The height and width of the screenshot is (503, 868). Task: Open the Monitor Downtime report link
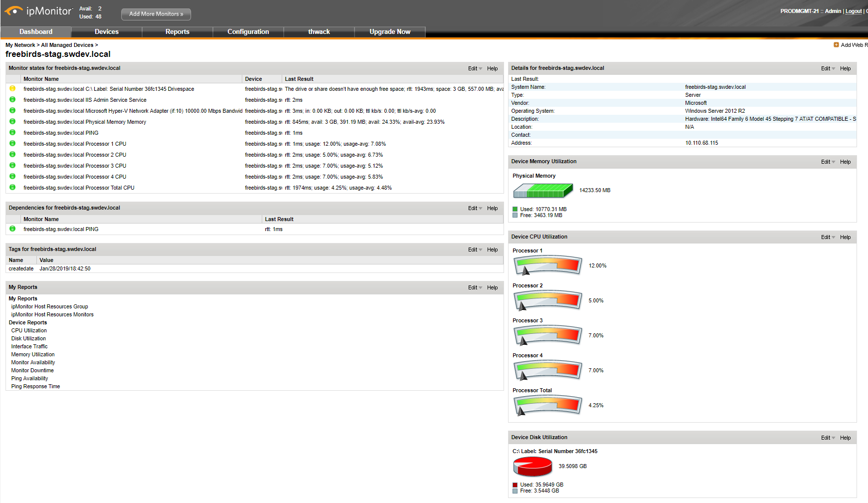[x=32, y=370]
